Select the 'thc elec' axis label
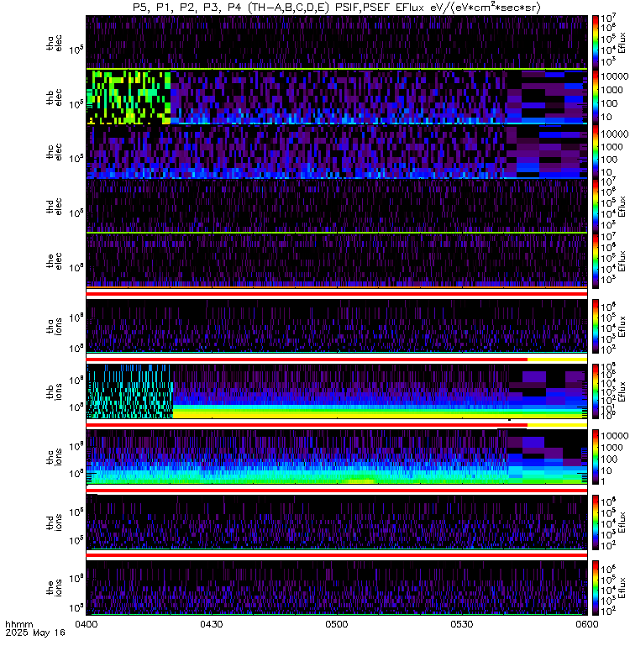Image resolution: width=630 pixels, height=672 pixels. coord(54,152)
